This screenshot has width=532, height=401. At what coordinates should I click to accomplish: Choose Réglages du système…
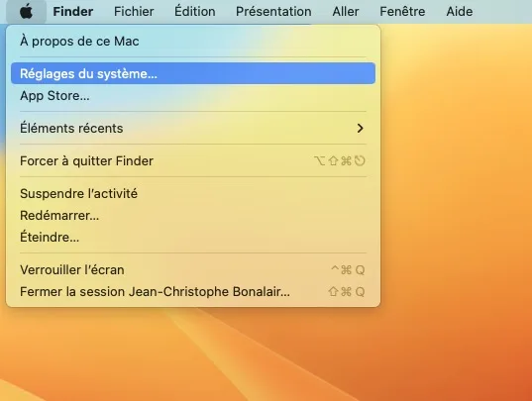(193, 73)
